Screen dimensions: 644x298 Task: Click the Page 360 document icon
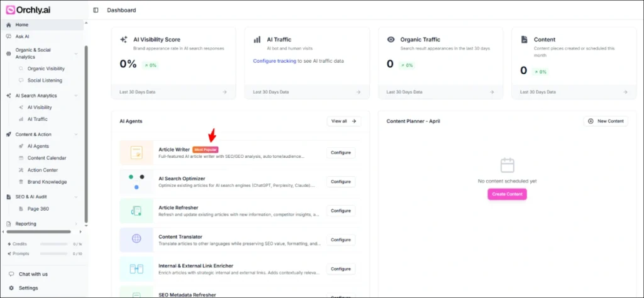click(21, 209)
